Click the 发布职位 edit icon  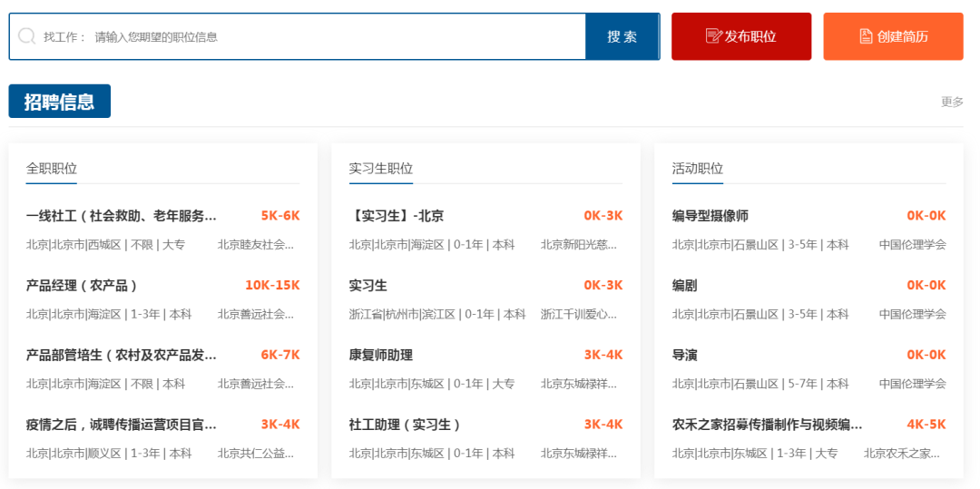coord(713,36)
